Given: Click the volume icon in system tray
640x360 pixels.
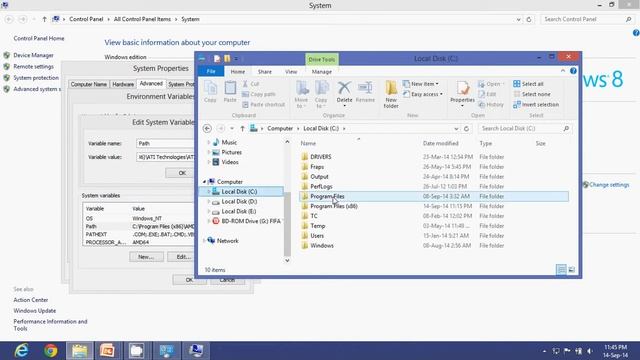Looking at the screenshot, I should (589, 351).
